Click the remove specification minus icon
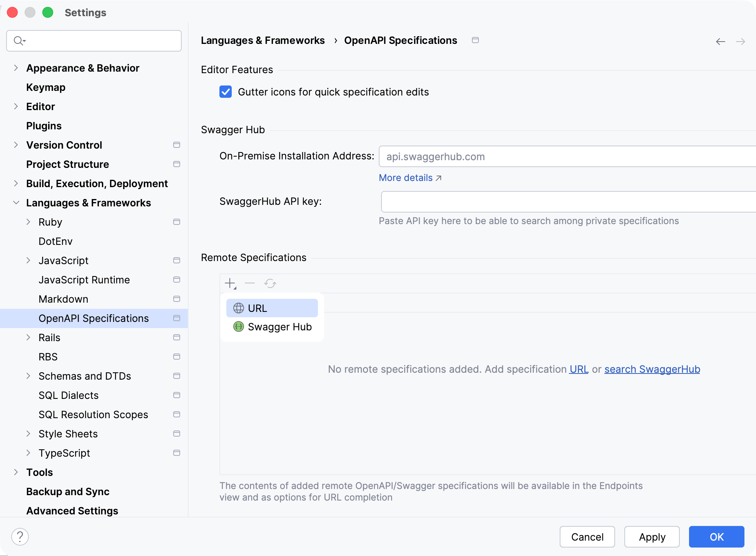 click(x=250, y=283)
